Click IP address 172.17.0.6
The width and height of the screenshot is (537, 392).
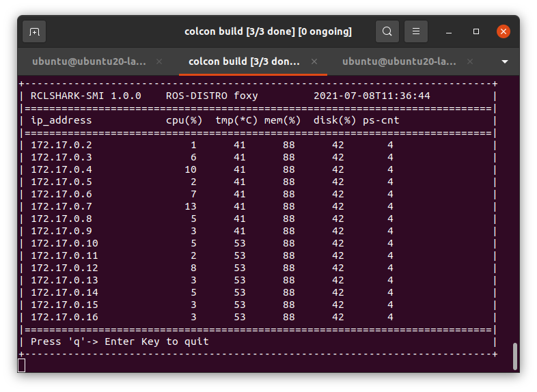(61, 195)
